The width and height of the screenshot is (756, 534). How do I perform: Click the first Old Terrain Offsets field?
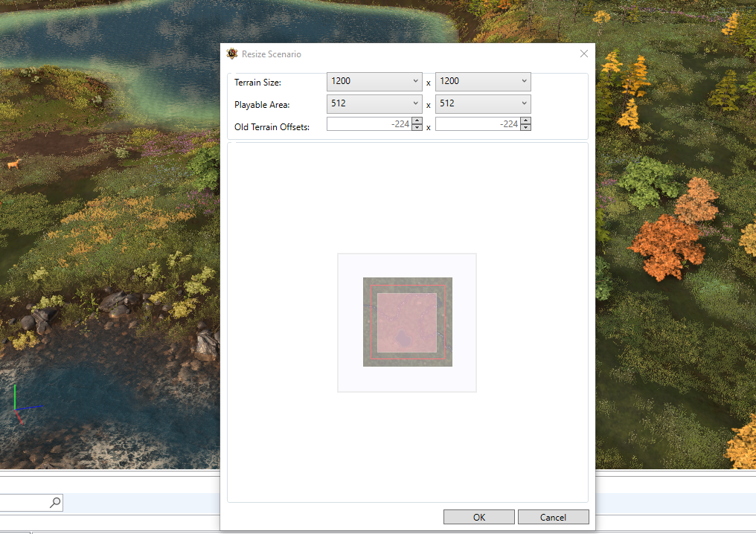(369, 124)
